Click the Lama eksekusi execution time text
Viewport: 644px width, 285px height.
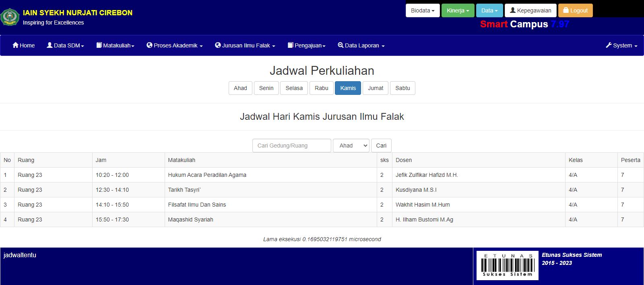point(322,239)
